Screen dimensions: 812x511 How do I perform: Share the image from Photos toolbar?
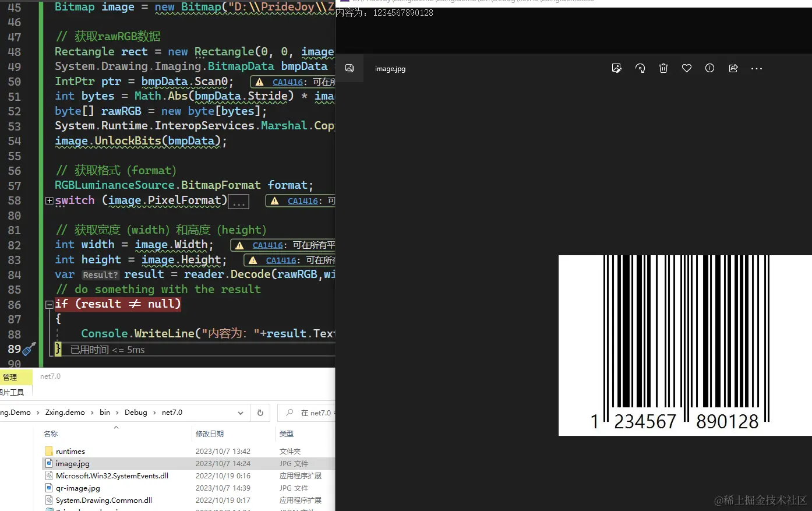(733, 68)
